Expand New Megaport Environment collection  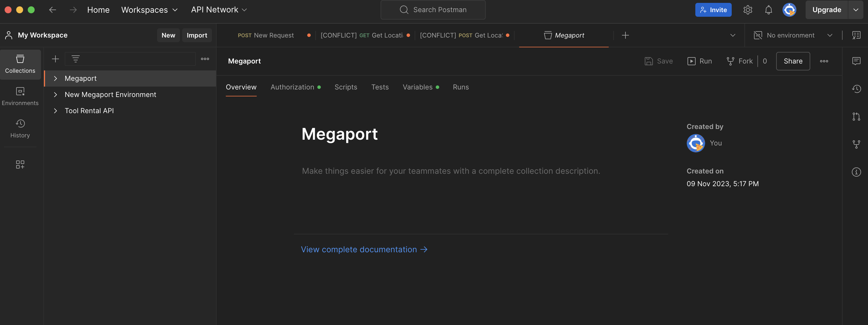tap(56, 95)
